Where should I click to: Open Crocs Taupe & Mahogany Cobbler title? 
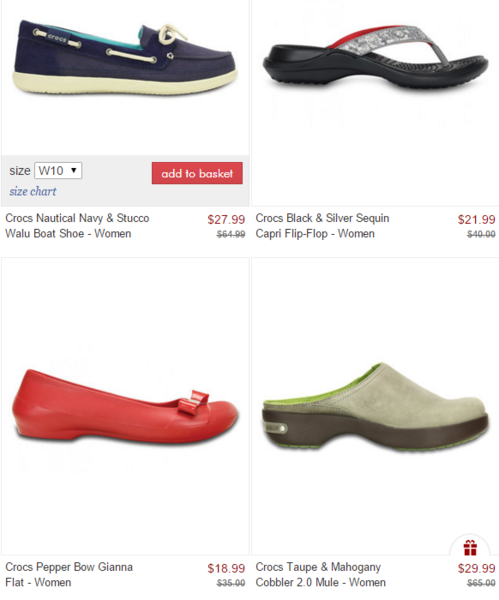pos(321,574)
